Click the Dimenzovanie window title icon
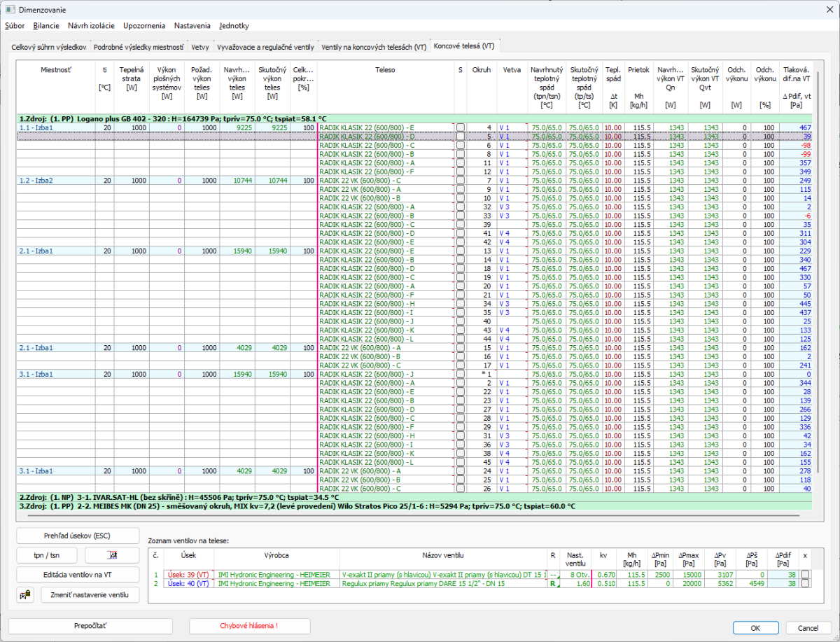 point(10,9)
